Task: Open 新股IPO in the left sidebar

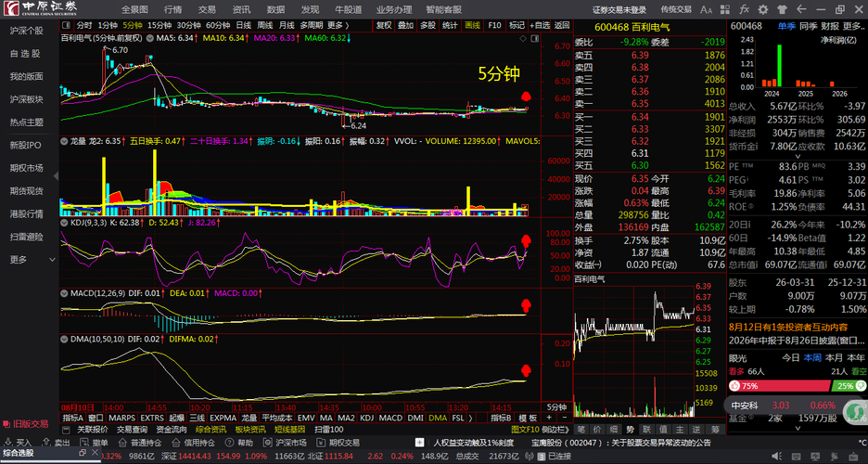Action: (x=25, y=145)
